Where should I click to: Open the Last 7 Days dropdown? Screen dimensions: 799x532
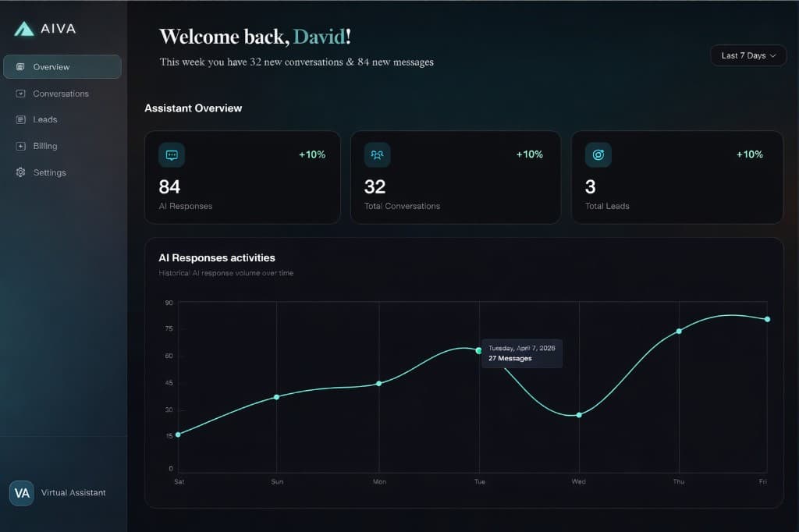point(747,55)
